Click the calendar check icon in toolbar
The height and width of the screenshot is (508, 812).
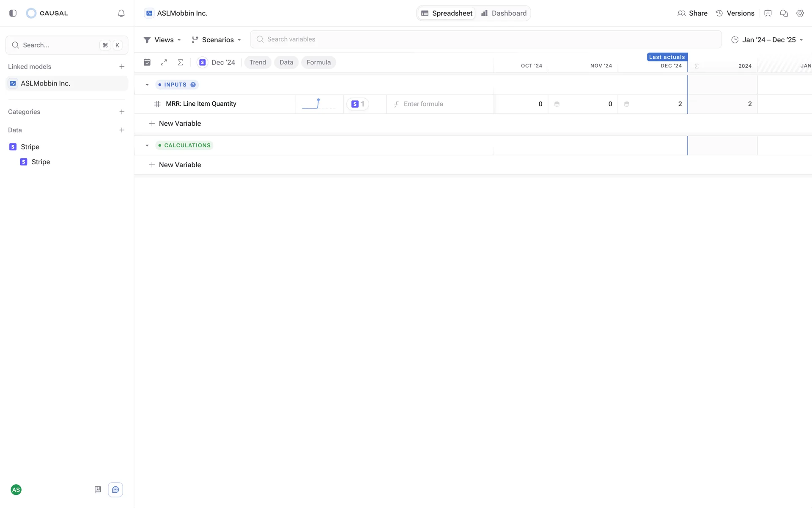147,62
